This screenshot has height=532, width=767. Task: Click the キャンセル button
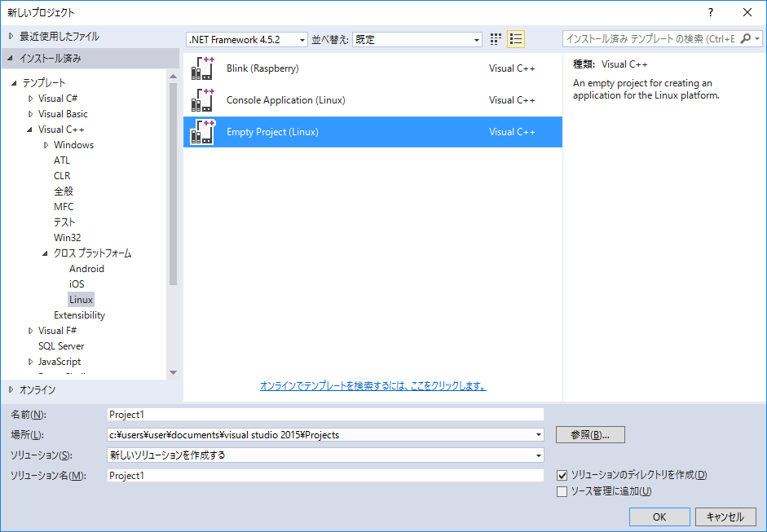[x=725, y=517]
